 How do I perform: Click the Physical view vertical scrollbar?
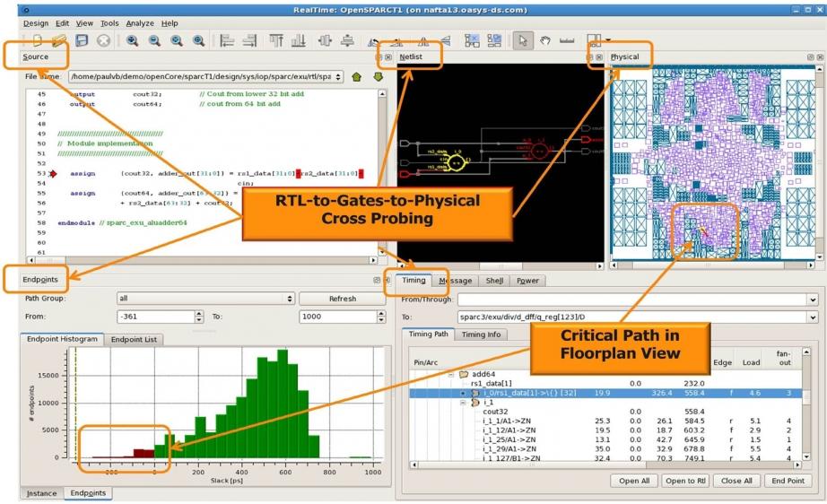(819, 163)
